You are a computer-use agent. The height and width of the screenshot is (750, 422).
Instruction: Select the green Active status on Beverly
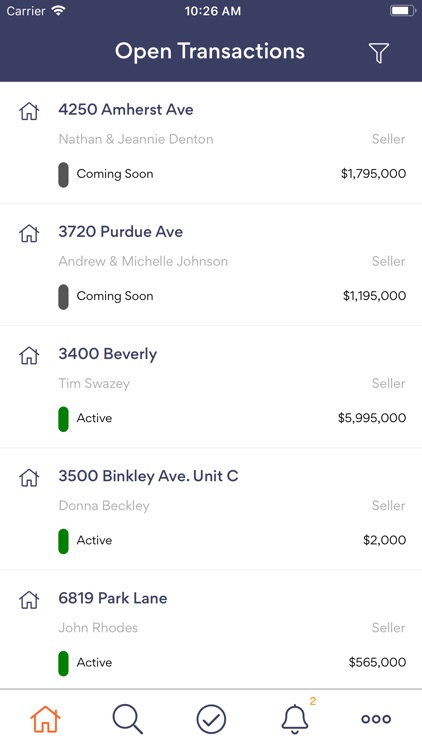tap(85, 419)
